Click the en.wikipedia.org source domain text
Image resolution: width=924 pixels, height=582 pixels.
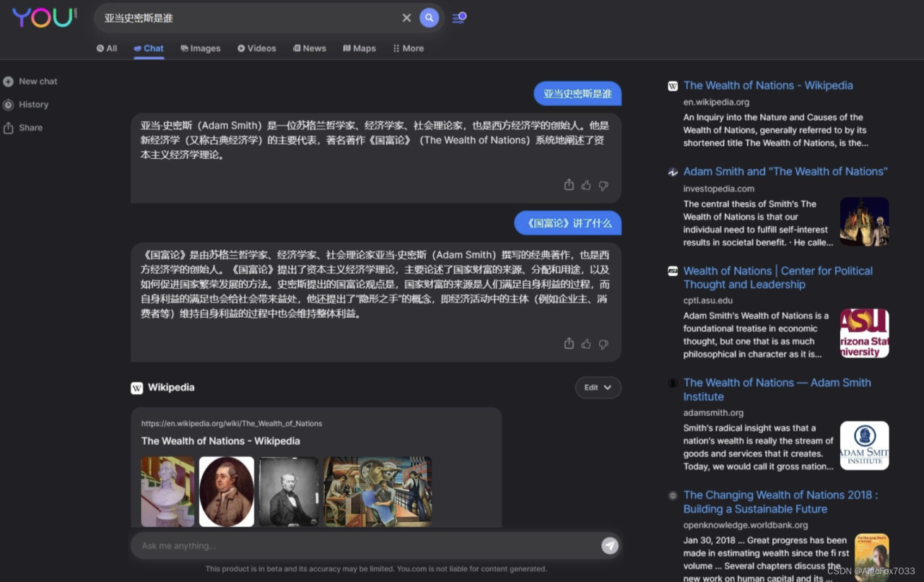716,103
